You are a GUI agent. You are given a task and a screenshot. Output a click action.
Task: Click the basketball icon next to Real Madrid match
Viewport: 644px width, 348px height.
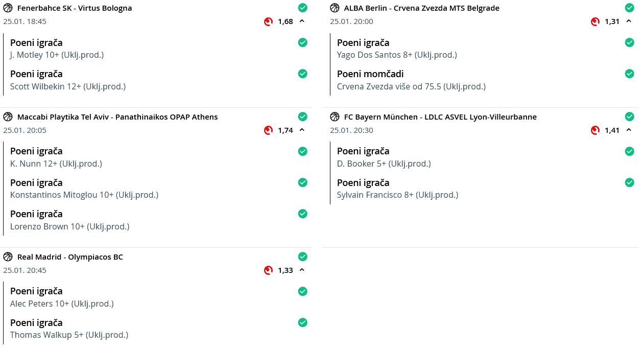click(8, 257)
